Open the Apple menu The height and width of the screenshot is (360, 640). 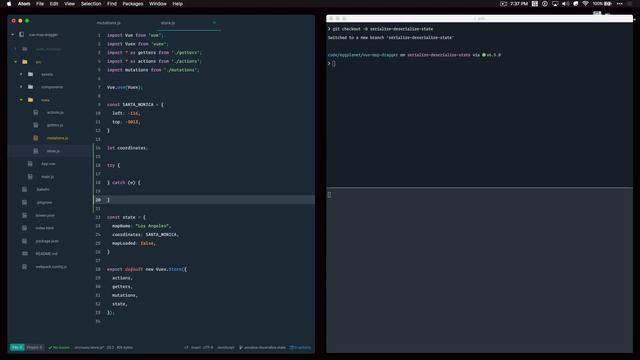[9, 4]
